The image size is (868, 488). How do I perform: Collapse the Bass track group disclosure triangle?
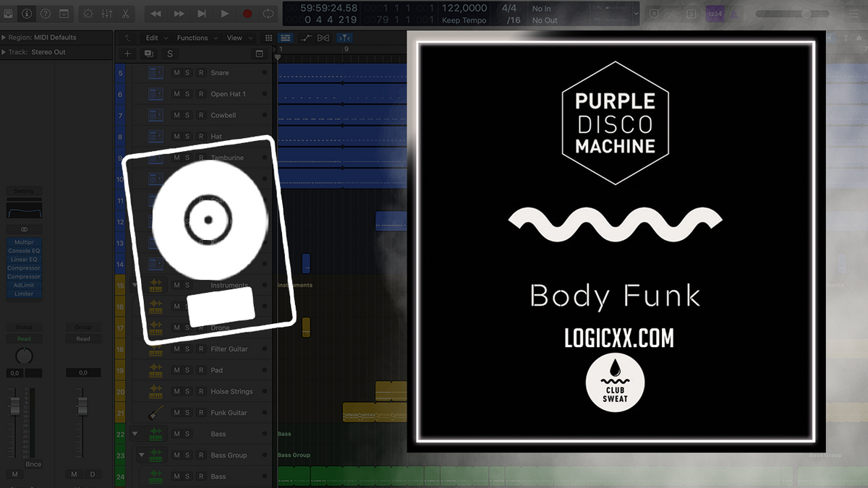pos(135,434)
